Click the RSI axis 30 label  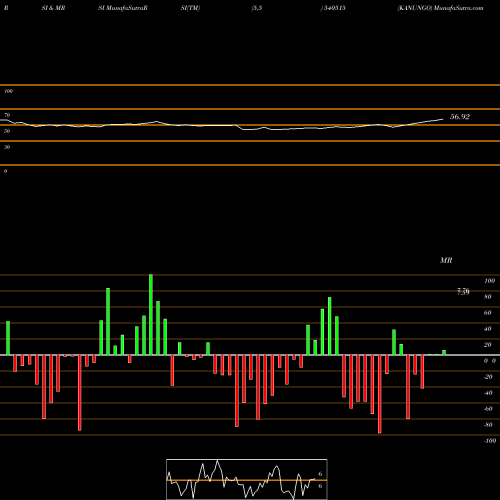(x=7, y=147)
